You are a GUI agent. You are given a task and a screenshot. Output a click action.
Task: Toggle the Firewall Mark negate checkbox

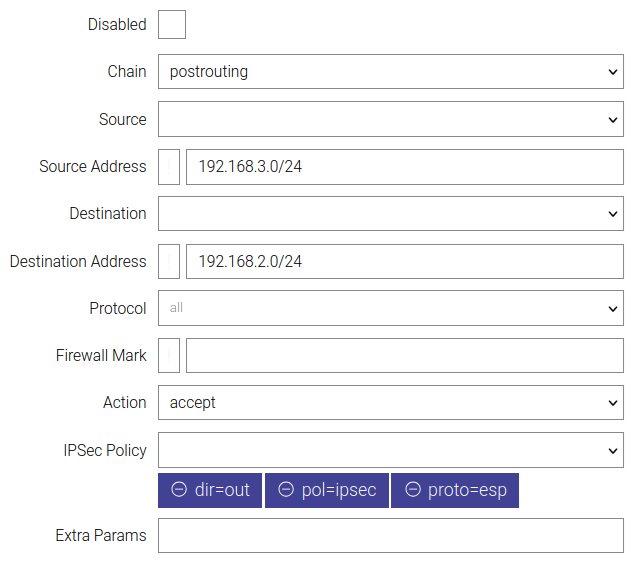(x=169, y=356)
